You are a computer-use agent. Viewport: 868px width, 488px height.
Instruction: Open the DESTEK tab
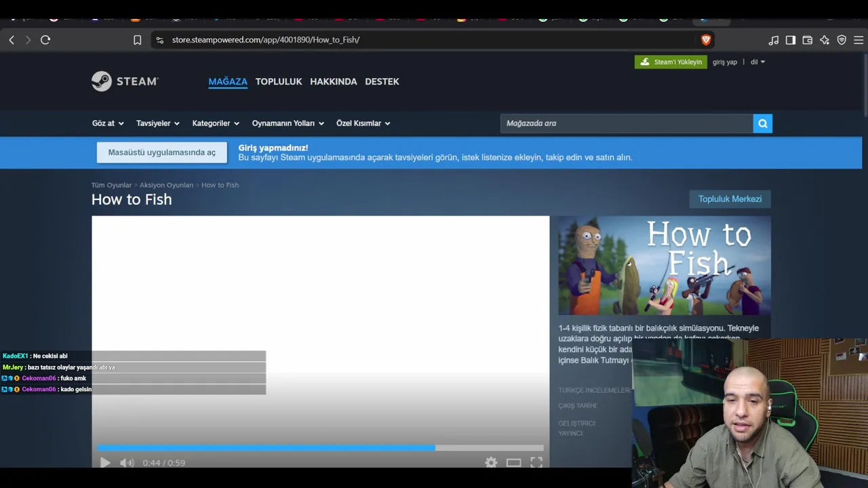(x=382, y=81)
